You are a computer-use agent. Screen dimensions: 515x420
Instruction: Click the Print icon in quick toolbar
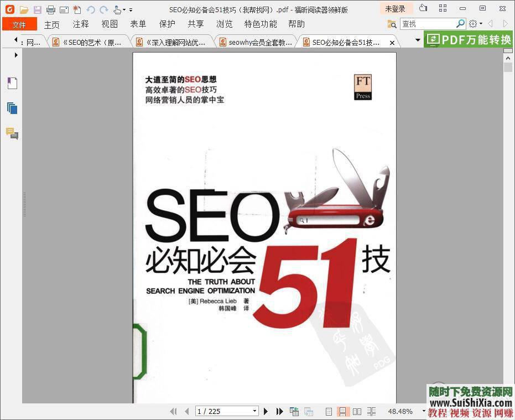[x=51, y=9]
